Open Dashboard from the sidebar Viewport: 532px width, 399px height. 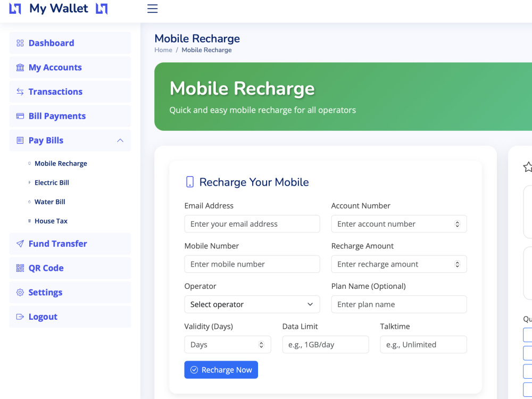[70, 43]
